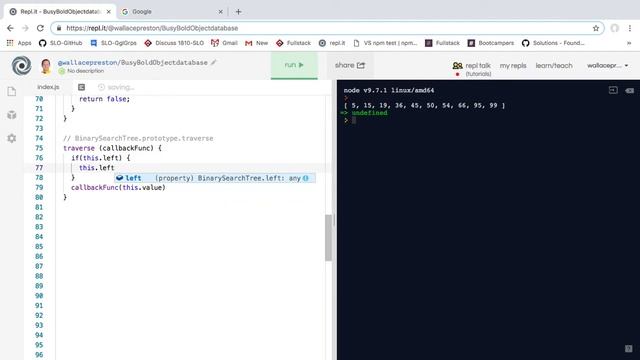640x360 pixels.
Task: Open the Solutions - Found... bookmark
Action: tap(553, 43)
